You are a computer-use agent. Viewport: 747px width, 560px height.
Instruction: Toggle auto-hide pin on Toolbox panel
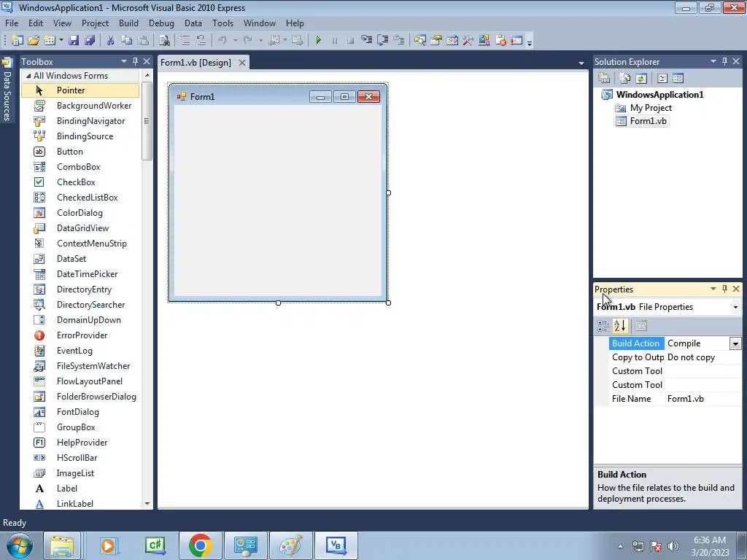pos(135,61)
